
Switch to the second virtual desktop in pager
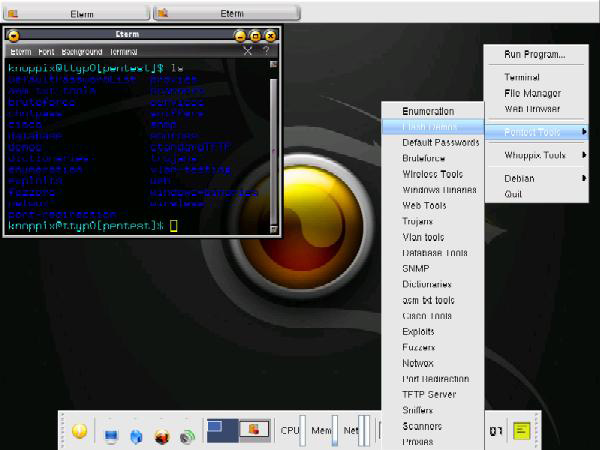click(254, 430)
